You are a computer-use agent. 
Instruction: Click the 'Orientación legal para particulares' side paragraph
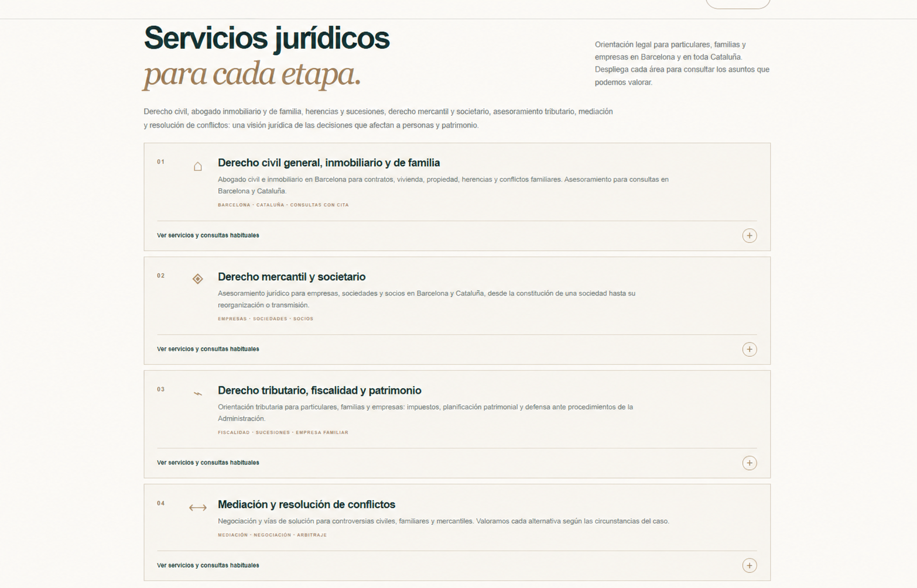682,63
